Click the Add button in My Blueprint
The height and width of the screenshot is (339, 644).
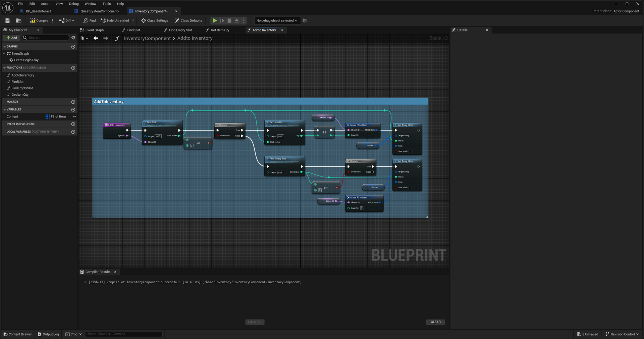(12, 38)
